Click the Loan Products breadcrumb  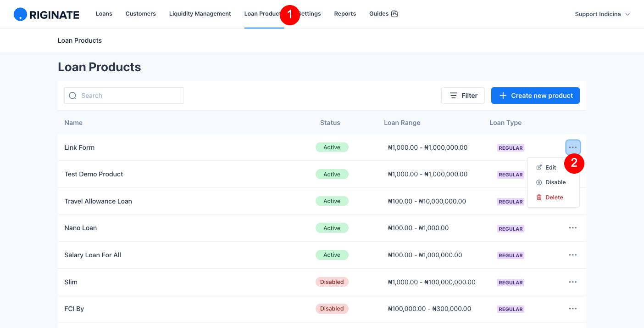click(x=80, y=40)
